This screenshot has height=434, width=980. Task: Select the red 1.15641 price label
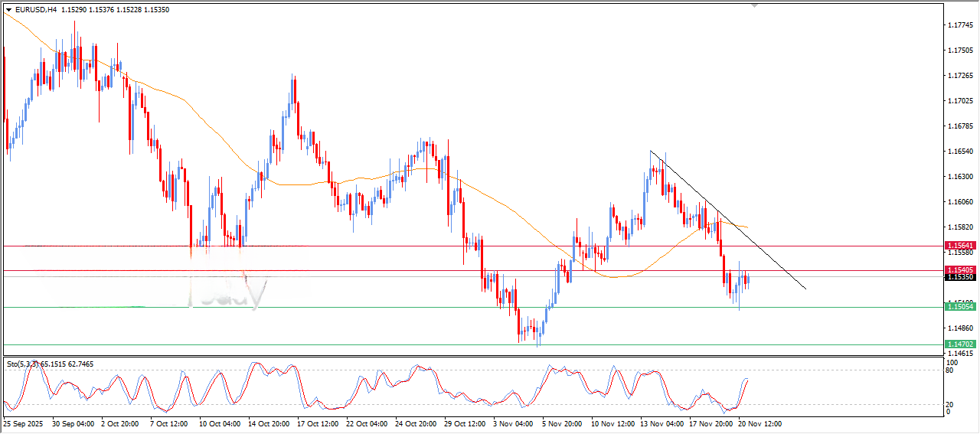[x=959, y=246]
